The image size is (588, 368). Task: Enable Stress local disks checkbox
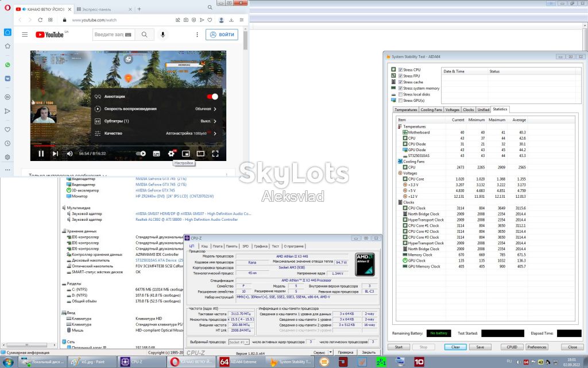click(x=400, y=94)
